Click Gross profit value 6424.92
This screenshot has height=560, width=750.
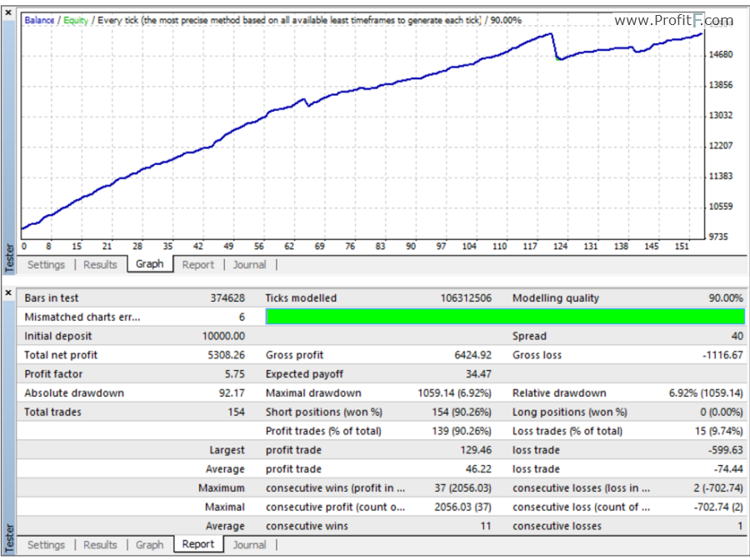click(472, 355)
